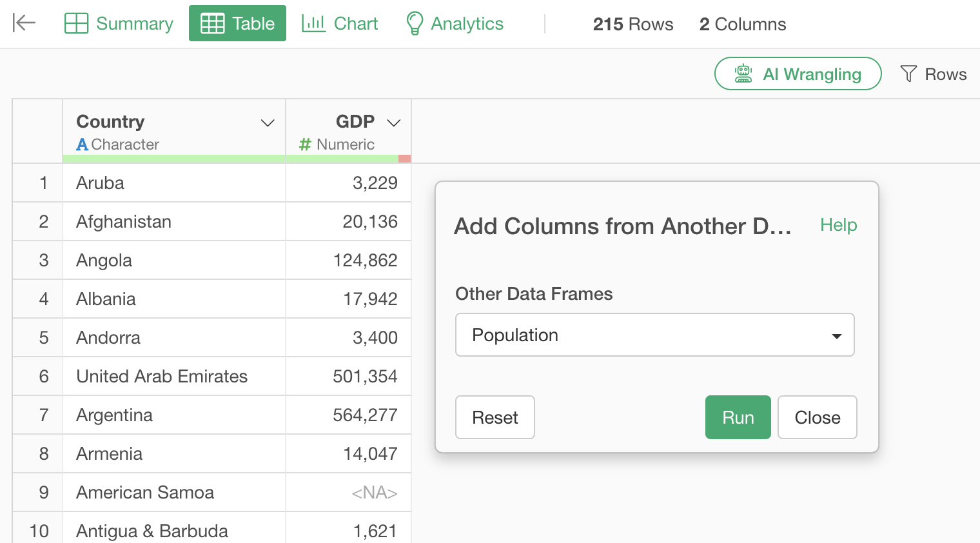Go to the Analytics tab
Viewport: 980px width, 543px height.
pos(455,23)
